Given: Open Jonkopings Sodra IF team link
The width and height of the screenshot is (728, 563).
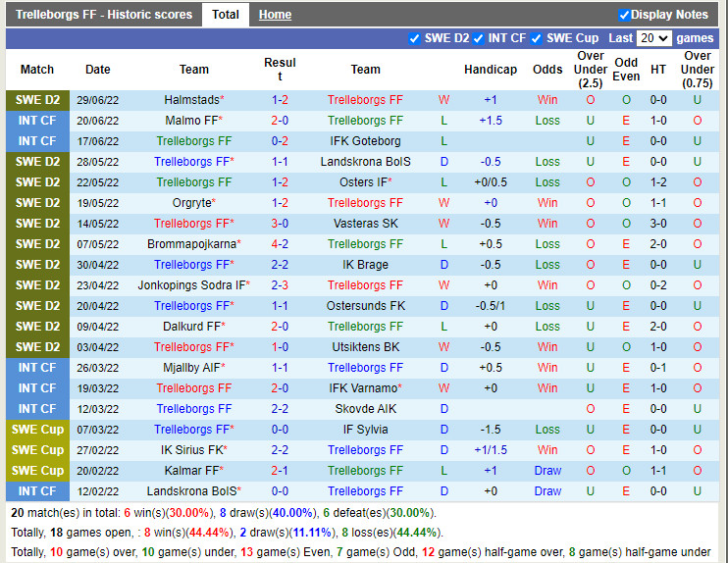Looking at the screenshot, I should [191, 285].
